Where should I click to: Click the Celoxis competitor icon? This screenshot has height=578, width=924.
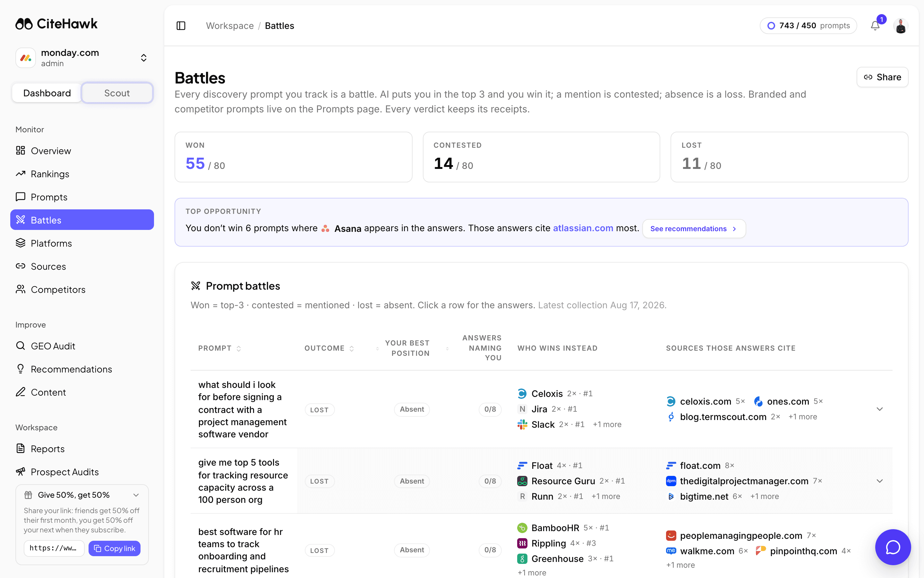[x=522, y=393]
